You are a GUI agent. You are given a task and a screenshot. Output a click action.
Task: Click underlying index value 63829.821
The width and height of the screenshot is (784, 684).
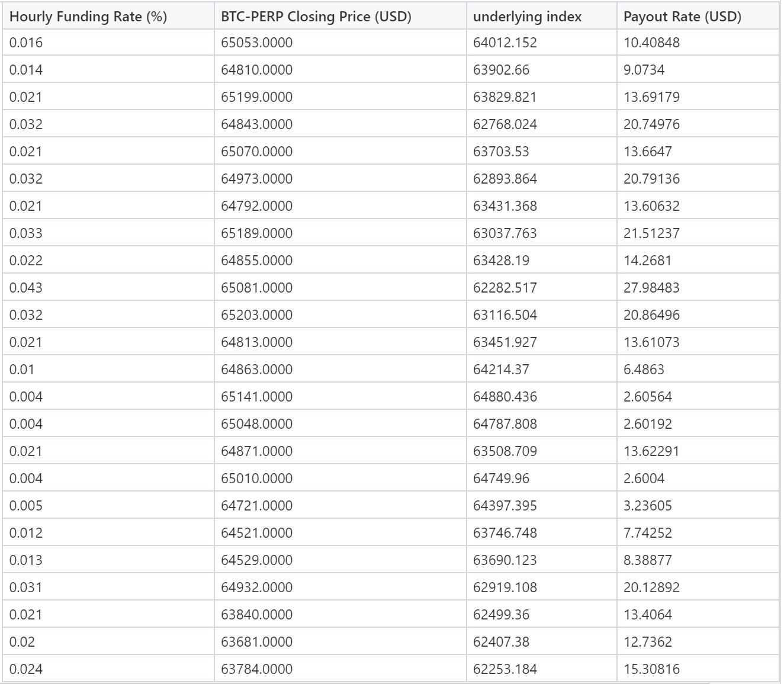505,97
